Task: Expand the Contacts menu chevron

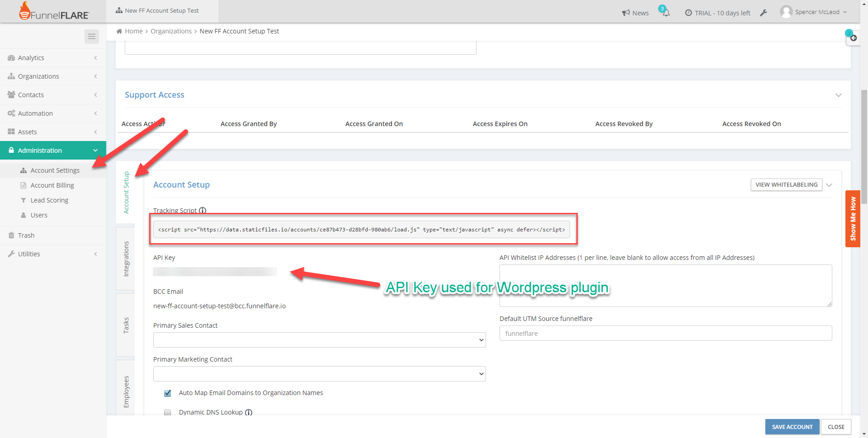Action: click(x=95, y=95)
